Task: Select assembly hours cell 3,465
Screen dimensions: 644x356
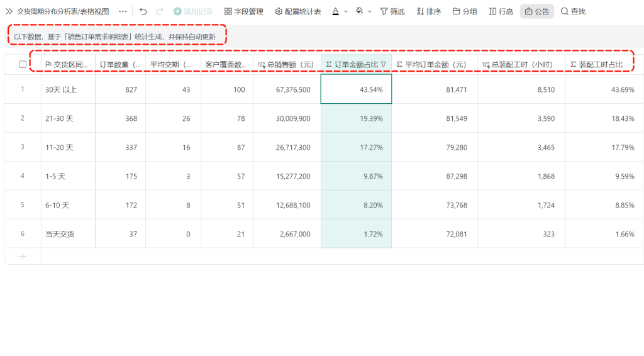Action: pyautogui.click(x=521, y=147)
